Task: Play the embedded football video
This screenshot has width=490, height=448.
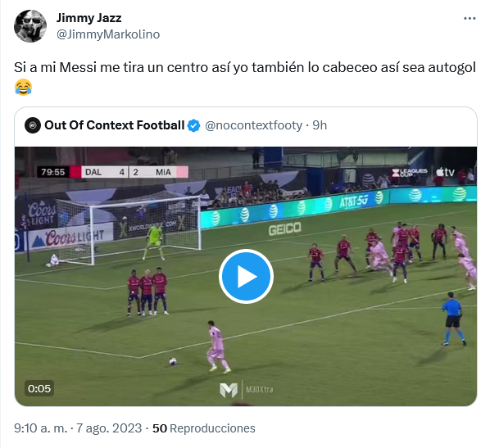Action: coord(246,276)
